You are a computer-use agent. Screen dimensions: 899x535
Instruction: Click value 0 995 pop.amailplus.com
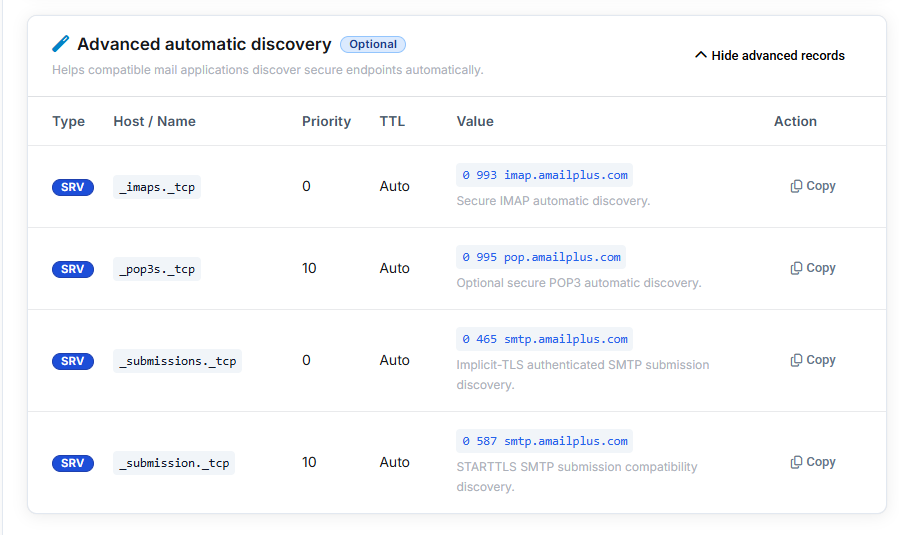541,257
